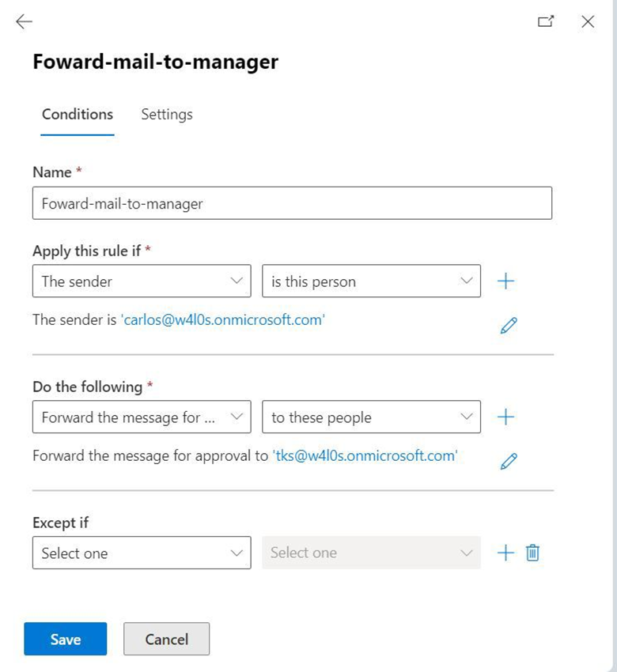Viewport: 617px width, 672px height.
Task: Add another action with the plus icon
Action: pos(505,417)
